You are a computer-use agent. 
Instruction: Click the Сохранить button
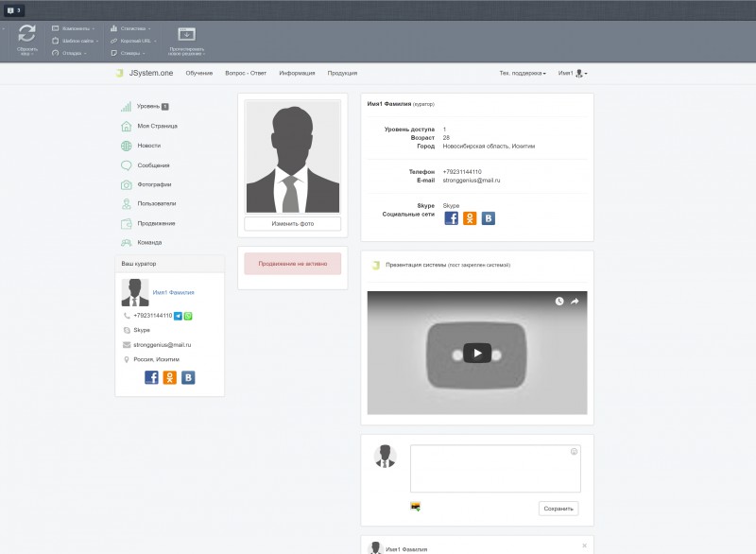pyautogui.click(x=558, y=509)
